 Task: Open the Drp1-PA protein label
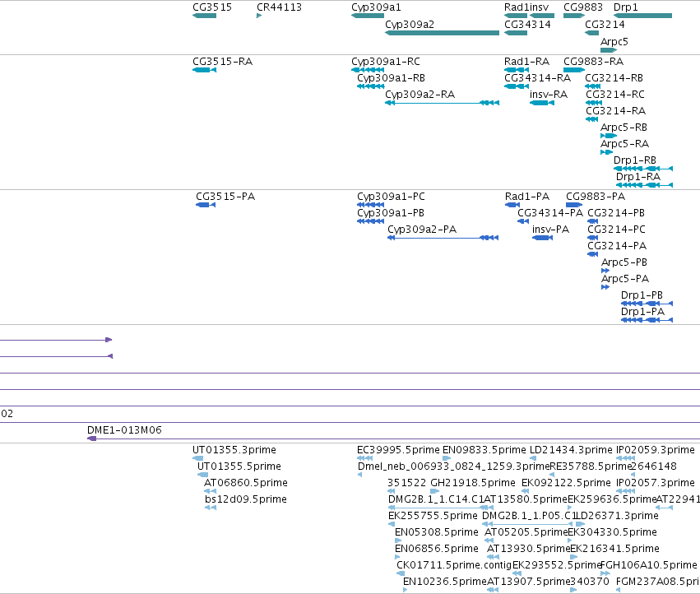tap(642, 312)
